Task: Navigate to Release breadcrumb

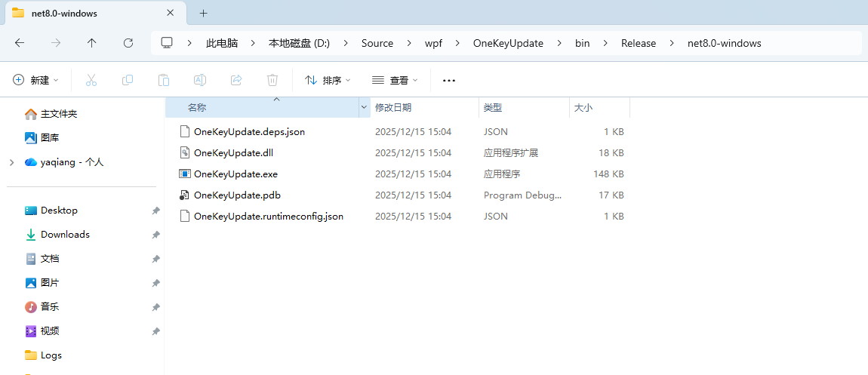Action: point(639,43)
